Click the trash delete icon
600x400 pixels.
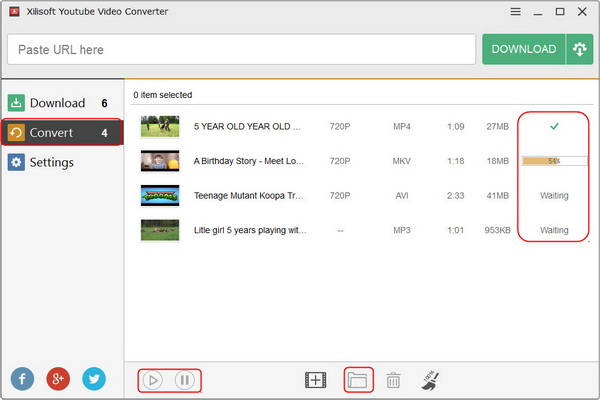tap(393, 380)
